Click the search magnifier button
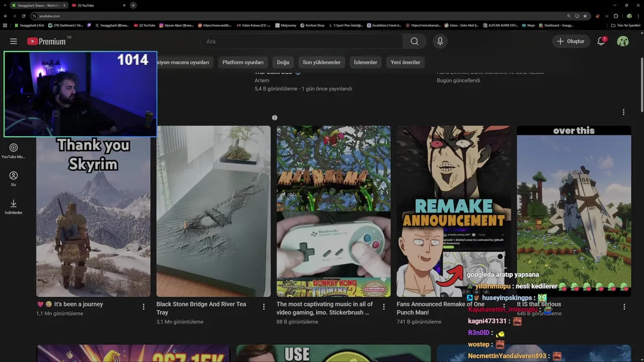The width and height of the screenshot is (644, 362). pos(415,41)
